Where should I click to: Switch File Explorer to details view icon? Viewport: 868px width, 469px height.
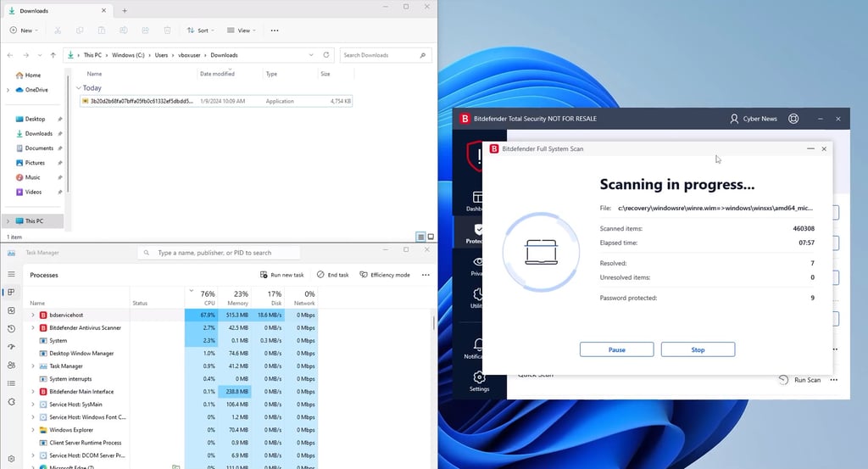[x=420, y=237]
